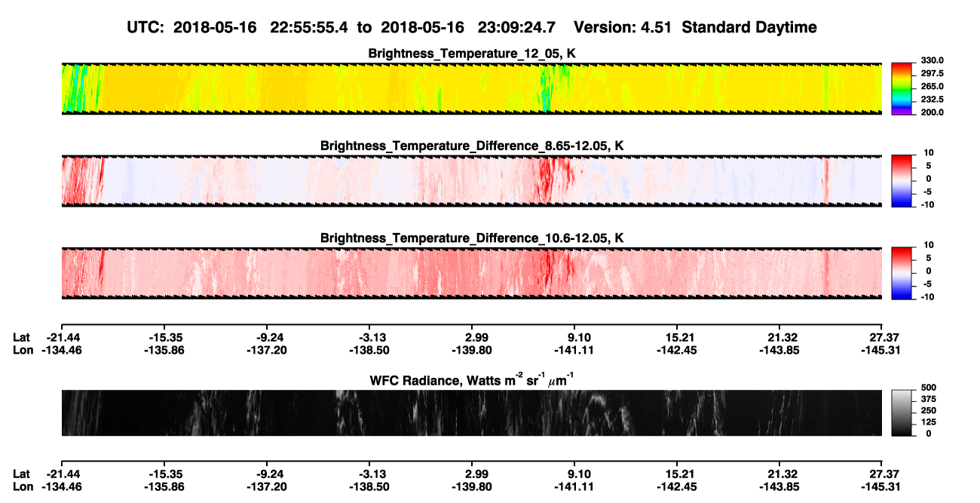The width and height of the screenshot is (980, 503).
Task: Click the Lon label on axis under WFC Radiance
Action: (23, 486)
